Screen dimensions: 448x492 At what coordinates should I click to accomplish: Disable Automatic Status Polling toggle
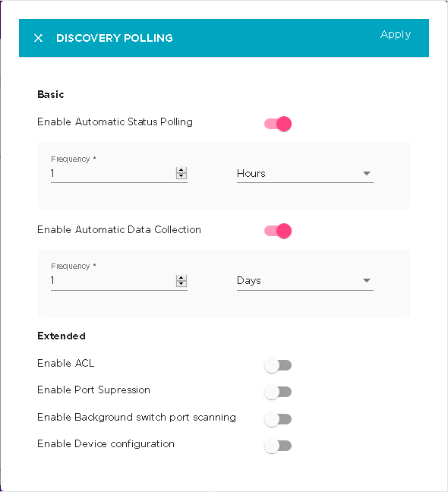pyautogui.click(x=278, y=124)
